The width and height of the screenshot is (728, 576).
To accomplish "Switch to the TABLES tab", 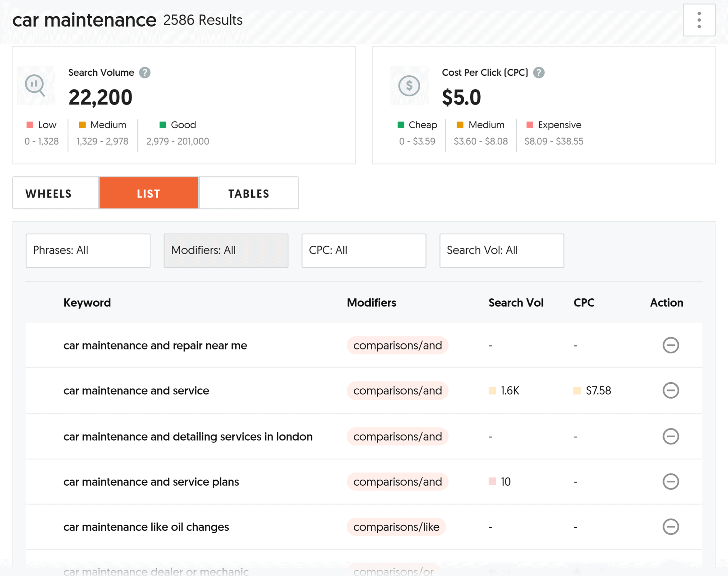I will click(x=248, y=193).
